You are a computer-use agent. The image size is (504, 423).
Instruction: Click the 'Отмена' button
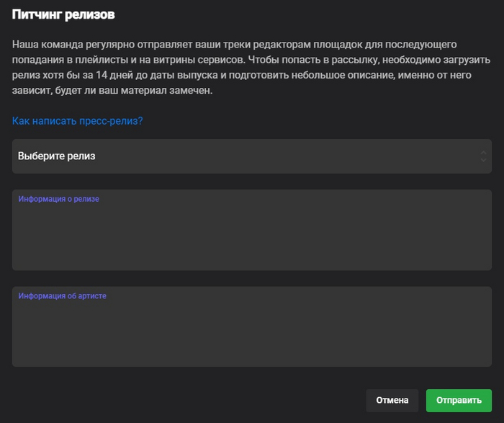(x=392, y=400)
